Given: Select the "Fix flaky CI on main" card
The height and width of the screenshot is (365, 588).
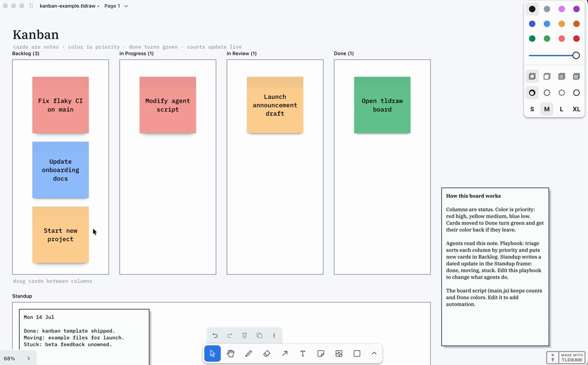Looking at the screenshot, I should point(60,105).
